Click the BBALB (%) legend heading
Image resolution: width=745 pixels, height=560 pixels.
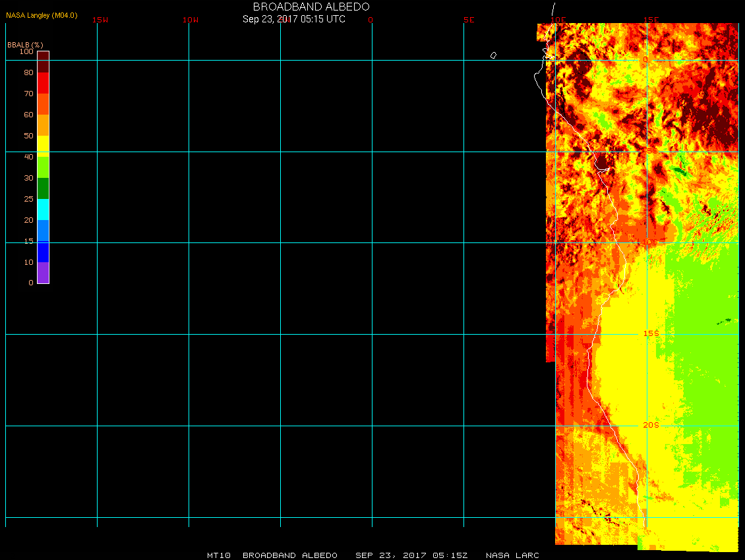(25, 44)
